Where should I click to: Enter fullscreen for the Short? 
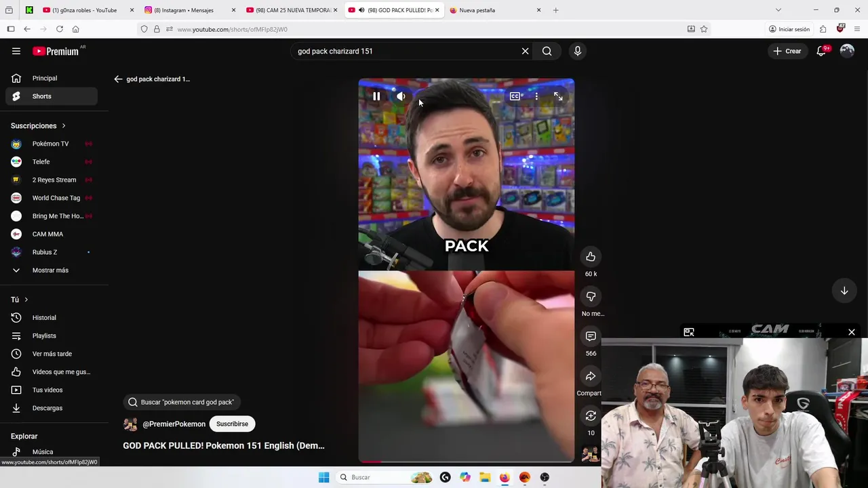point(558,96)
